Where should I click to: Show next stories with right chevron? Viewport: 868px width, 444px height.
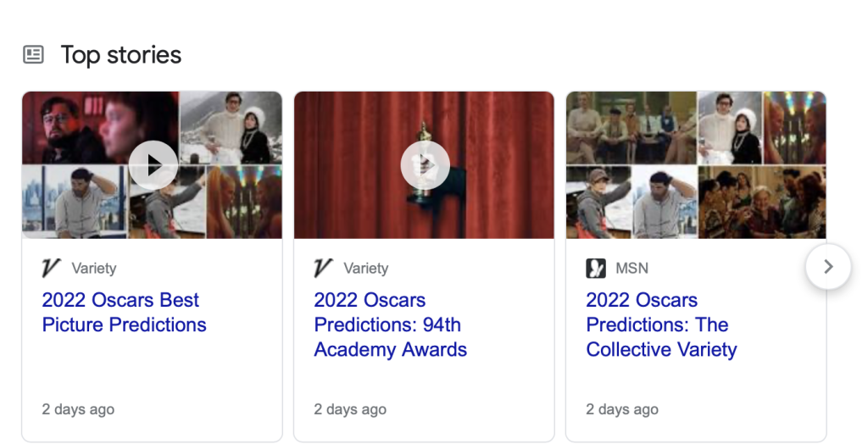(x=828, y=267)
